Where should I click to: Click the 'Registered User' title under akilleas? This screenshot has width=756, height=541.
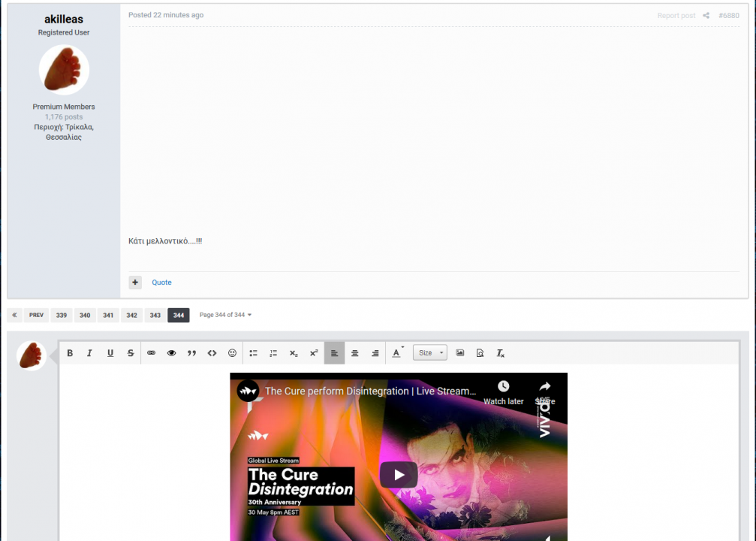coord(64,32)
